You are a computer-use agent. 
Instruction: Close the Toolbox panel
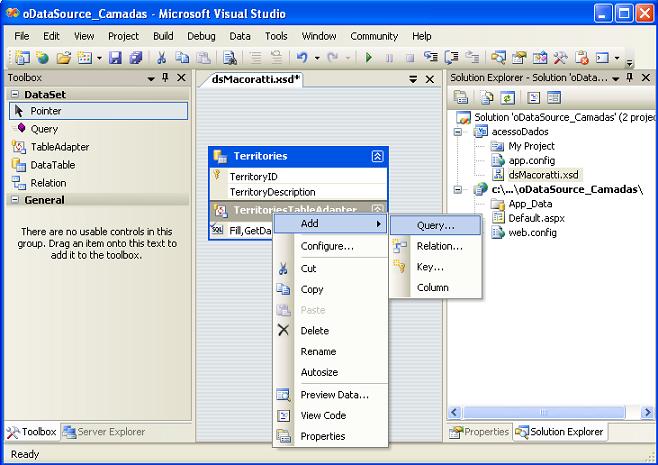(x=181, y=78)
